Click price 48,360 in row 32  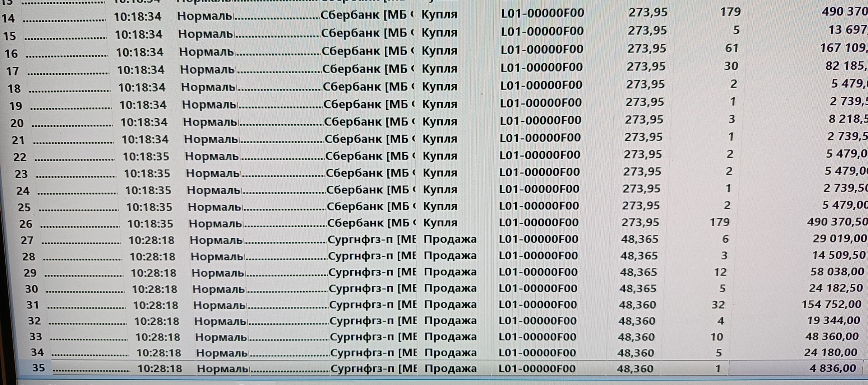point(637,321)
